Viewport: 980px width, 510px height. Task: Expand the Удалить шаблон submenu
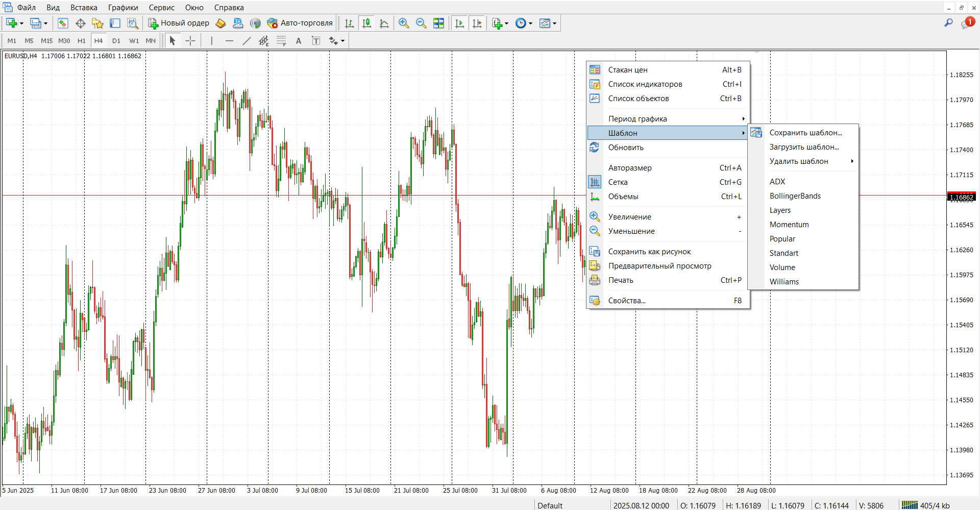click(x=799, y=161)
